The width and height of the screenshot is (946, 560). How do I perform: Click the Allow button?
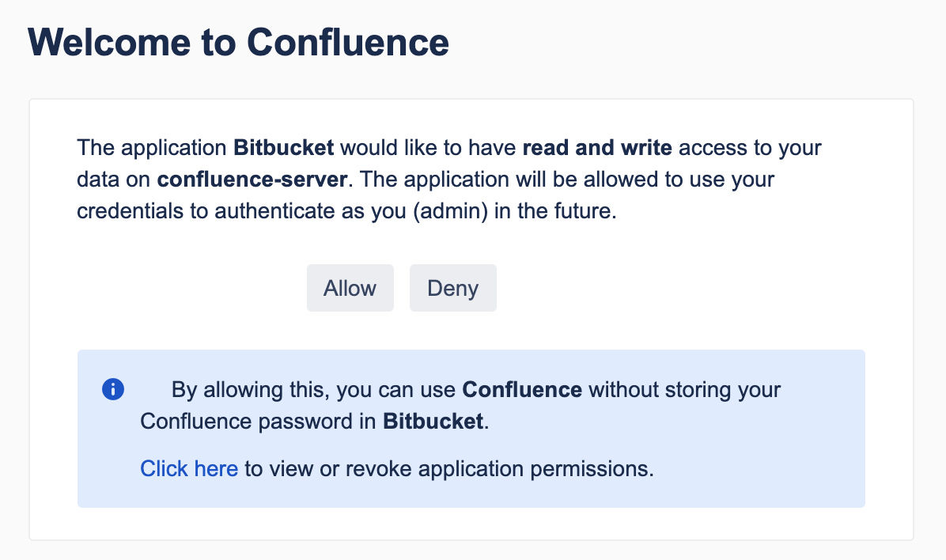pos(350,288)
